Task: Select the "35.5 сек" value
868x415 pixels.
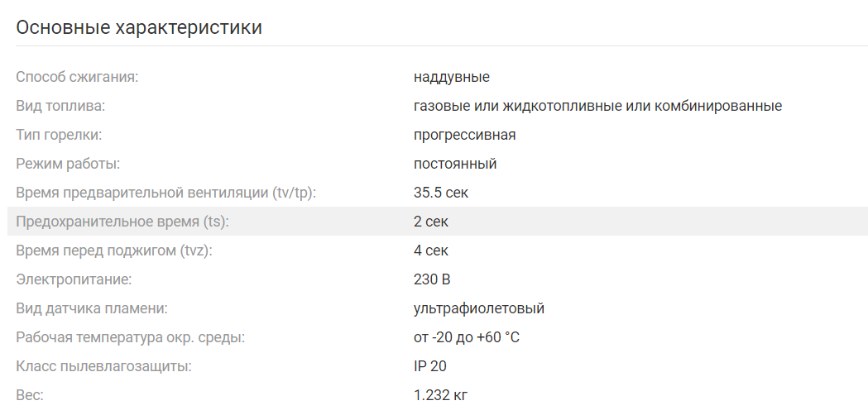Action: coord(441,193)
